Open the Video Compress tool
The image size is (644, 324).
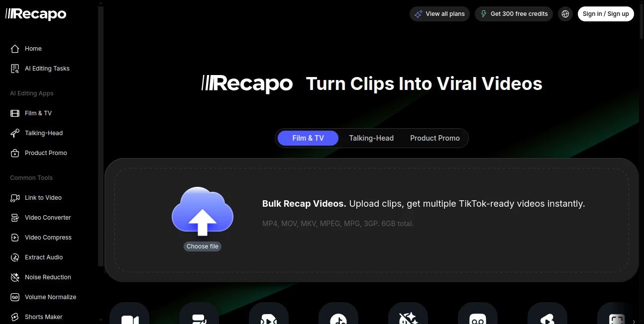49,238
